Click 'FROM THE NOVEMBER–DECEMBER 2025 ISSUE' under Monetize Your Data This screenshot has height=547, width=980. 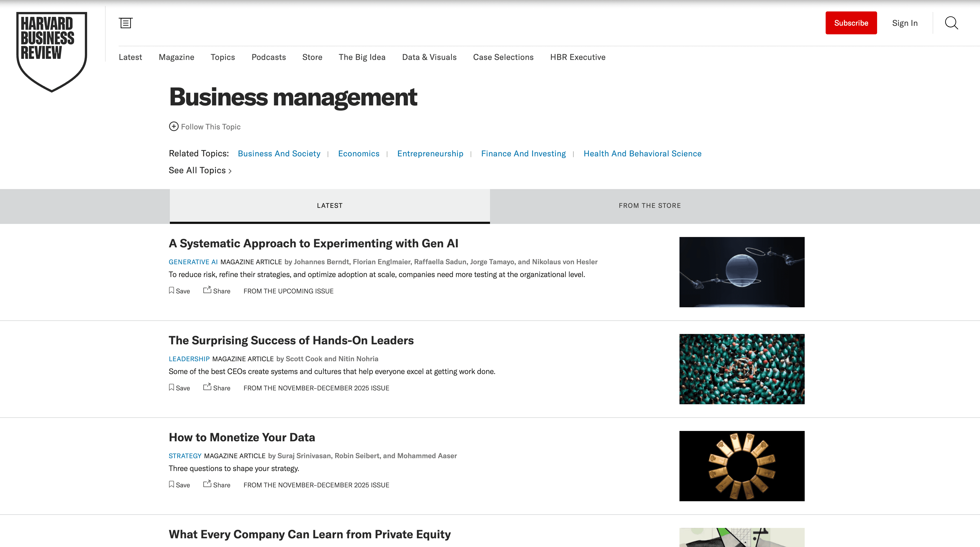click(x=316, y=485)
